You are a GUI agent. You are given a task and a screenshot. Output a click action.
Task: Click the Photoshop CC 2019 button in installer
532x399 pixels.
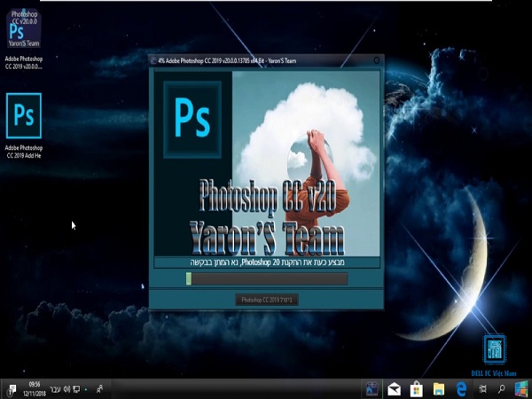click(x=267, y=300)
